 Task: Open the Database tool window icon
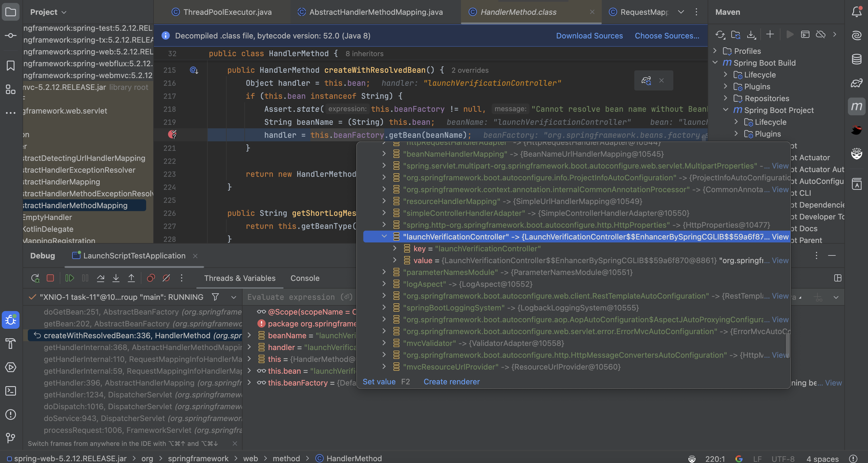[856, 59]
